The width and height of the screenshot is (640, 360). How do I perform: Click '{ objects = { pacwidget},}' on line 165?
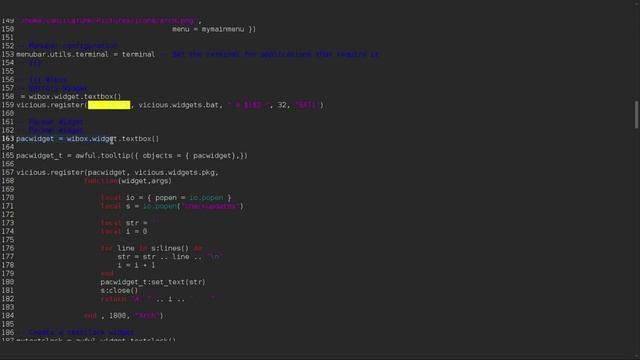pyautogui.click(x=189, y=156)
